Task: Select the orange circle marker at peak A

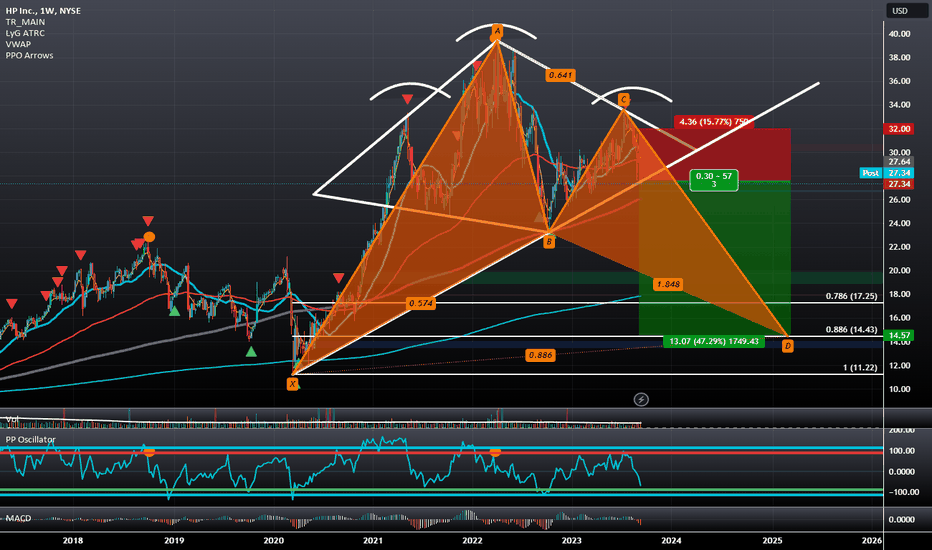Action: [x=496, y=39]
